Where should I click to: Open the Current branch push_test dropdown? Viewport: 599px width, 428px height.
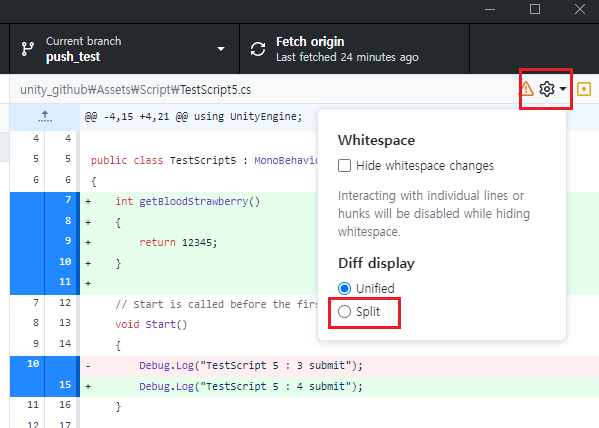point(125,49)
